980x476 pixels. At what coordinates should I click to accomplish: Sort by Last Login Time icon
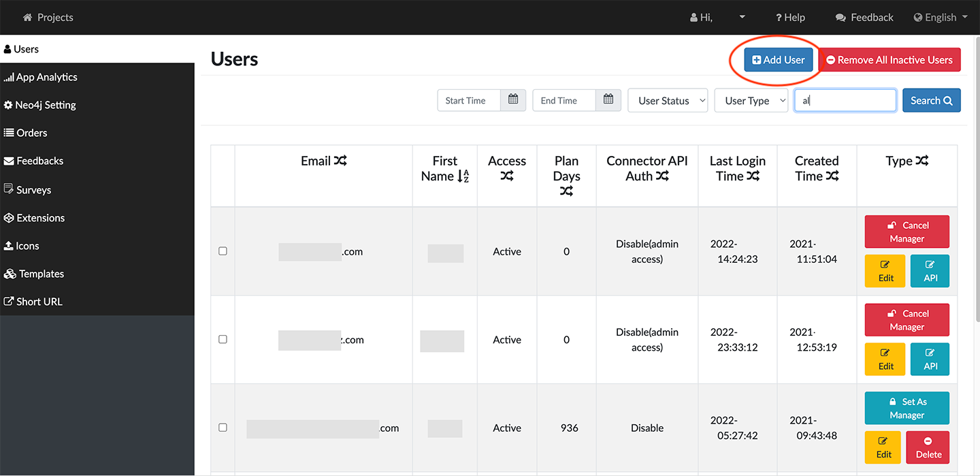click(x=753, y=176)
